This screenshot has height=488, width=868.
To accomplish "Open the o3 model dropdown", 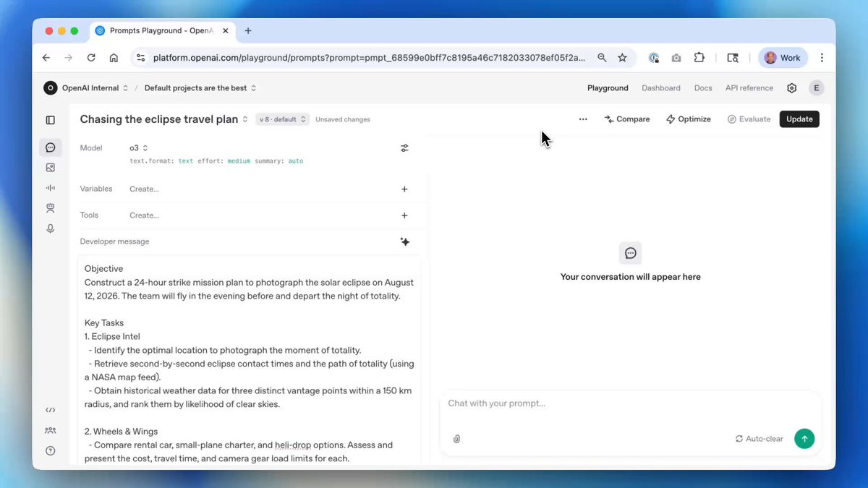I will [138, 147].
